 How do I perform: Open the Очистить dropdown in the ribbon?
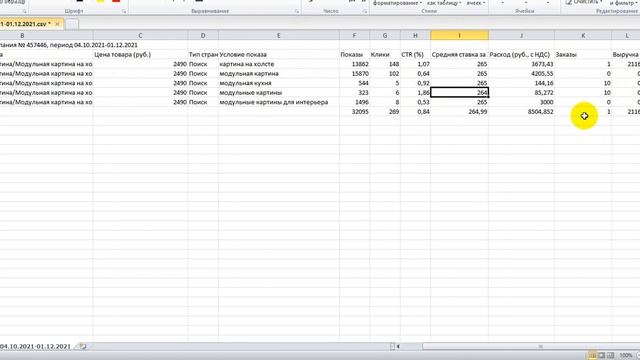584,2
